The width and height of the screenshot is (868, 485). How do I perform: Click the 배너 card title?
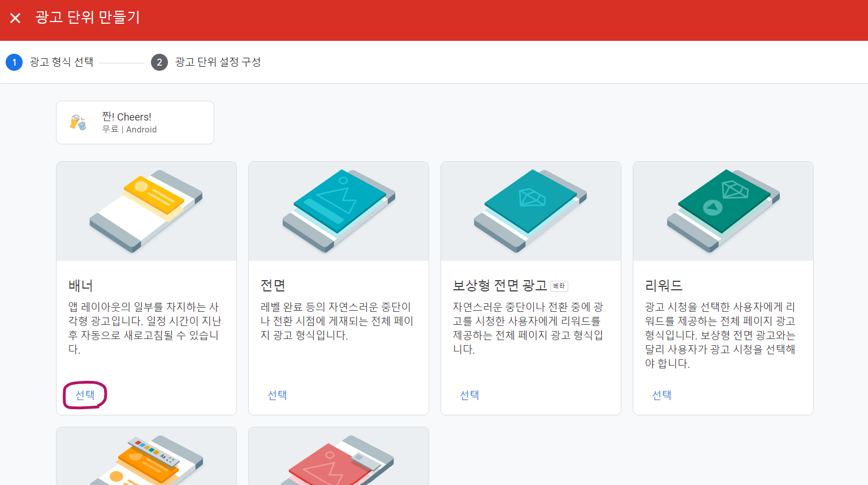pos(80,286)
